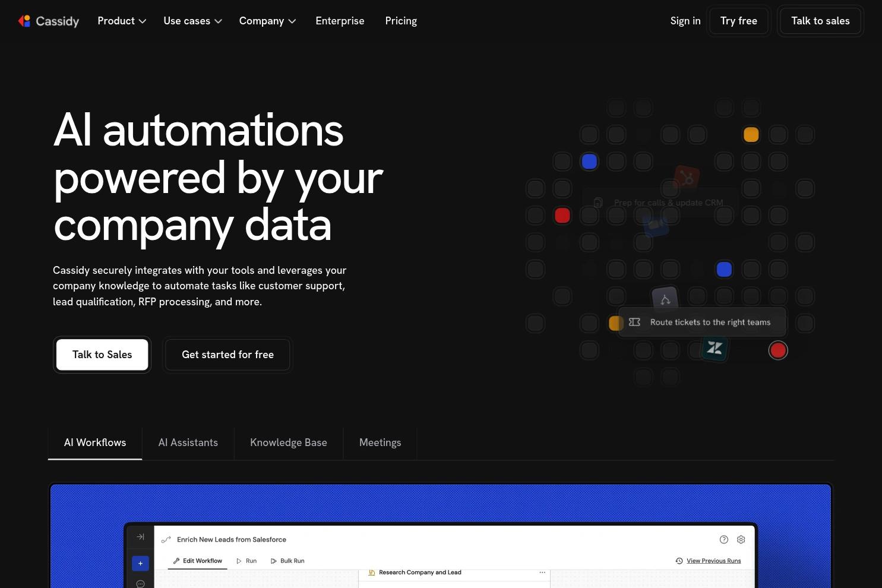Click the ticket icon beside Route tickets
This screenshot has width=882, height=588.
634,322
